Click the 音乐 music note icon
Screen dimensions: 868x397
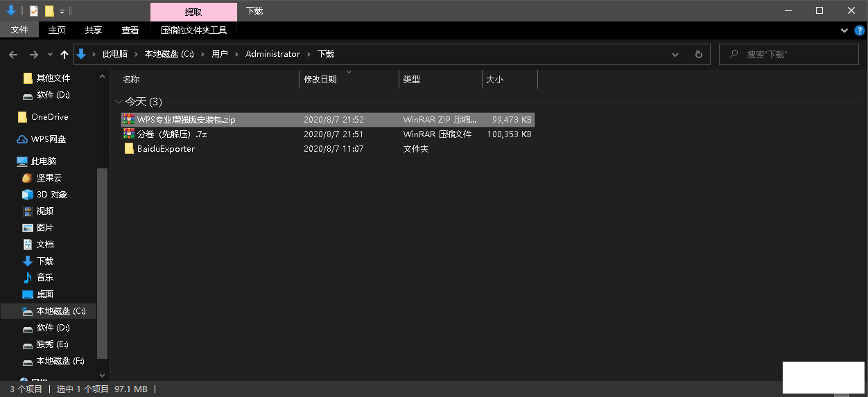click(28, 278)
